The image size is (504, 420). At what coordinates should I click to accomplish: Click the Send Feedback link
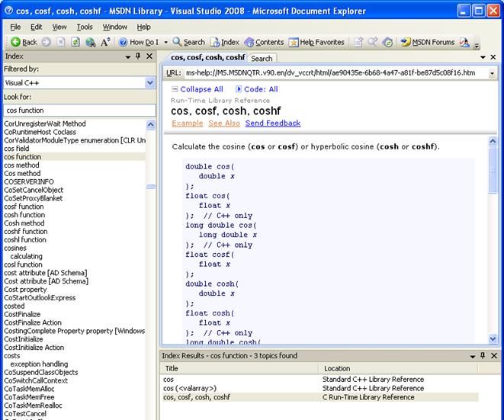click(273, 123)
